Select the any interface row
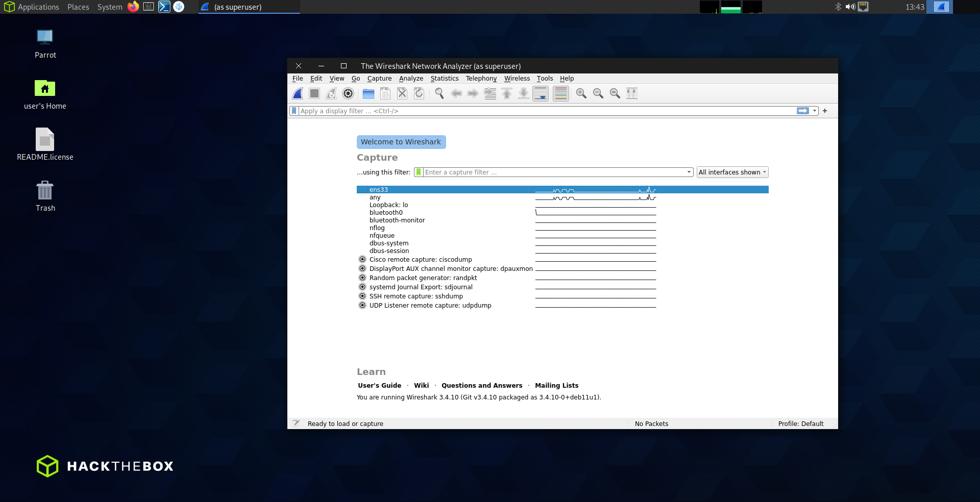Screen dimensions: 980x502 click(562, 197)
